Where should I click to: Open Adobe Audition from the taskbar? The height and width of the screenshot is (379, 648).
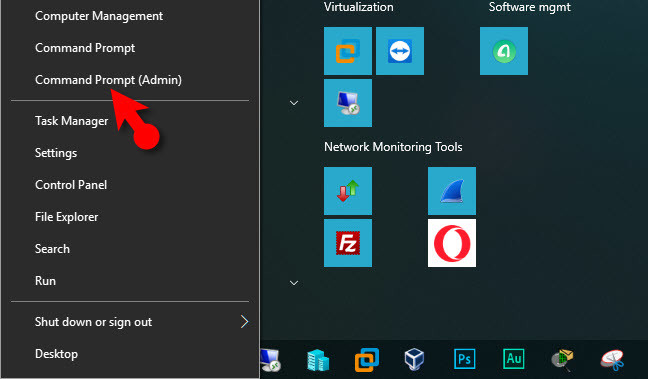tap(514, 359)
